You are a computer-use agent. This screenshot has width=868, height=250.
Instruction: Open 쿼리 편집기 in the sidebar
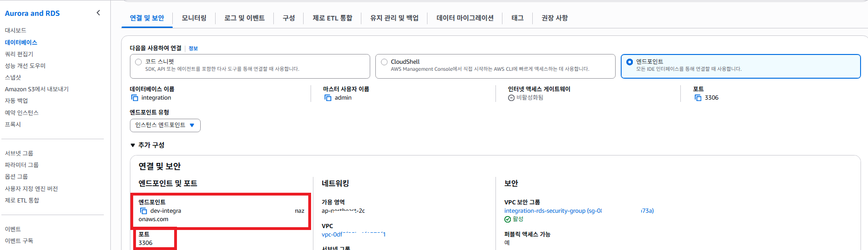point(19,54)
